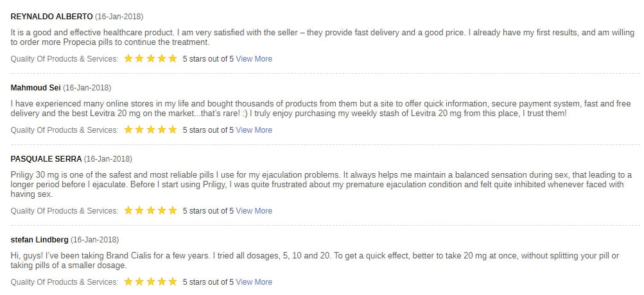Open View More on Reynaldo Alberto's review
Screen dimensions: 644x295
254,58
